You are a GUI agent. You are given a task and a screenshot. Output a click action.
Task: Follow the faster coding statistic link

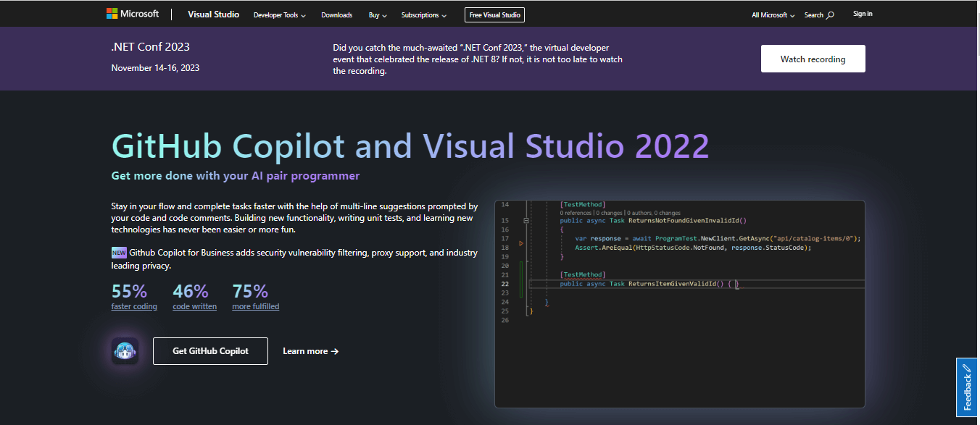133,306
